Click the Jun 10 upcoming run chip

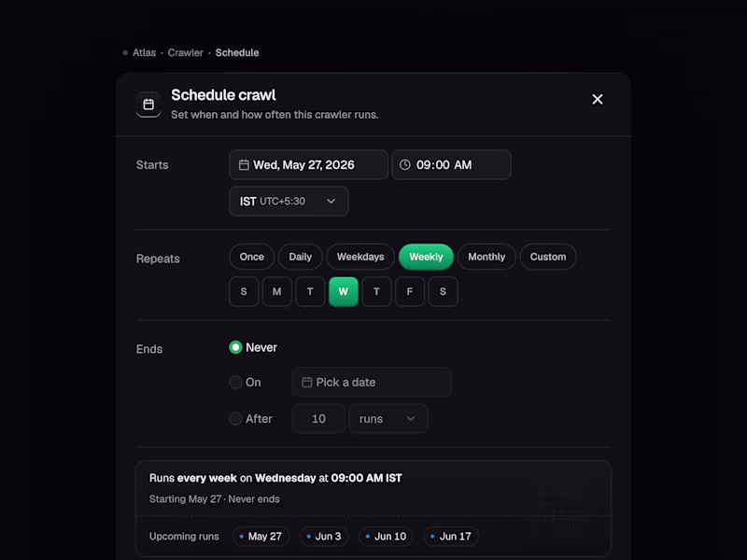tap(386, 536)
